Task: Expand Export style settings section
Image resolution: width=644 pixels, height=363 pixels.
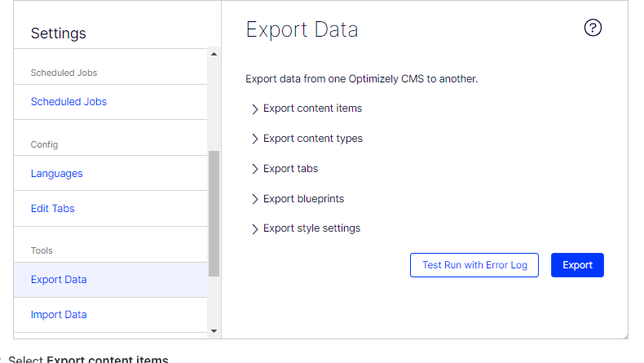Action: (x=306, y=228)
